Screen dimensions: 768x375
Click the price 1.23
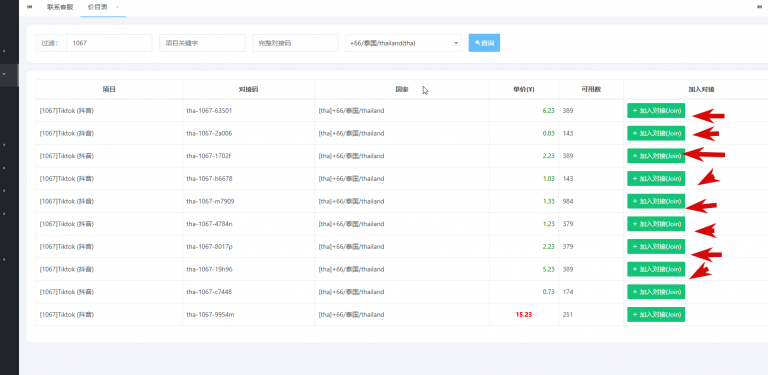549,224
